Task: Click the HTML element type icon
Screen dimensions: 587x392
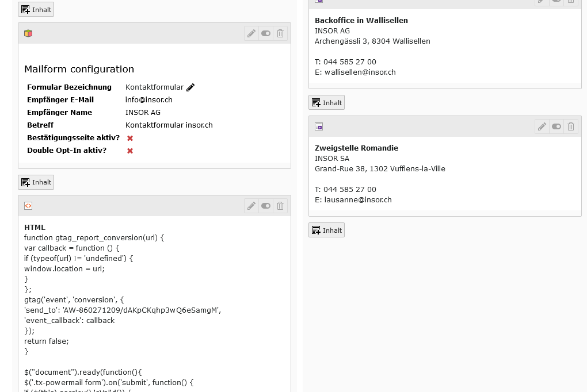Action: [28, 206]
